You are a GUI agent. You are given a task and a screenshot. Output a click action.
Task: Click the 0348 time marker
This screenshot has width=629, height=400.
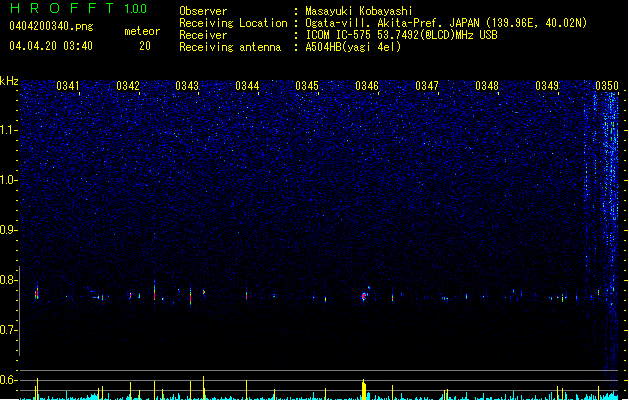coord(487,86)
